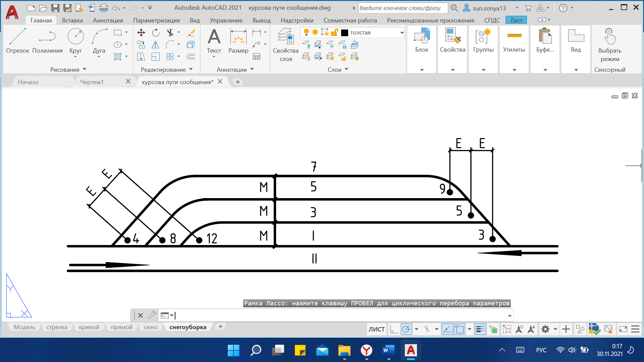The image size is (644, 362).
Task: Toggle ortho mode in status bar
Action: coord(394,329)
